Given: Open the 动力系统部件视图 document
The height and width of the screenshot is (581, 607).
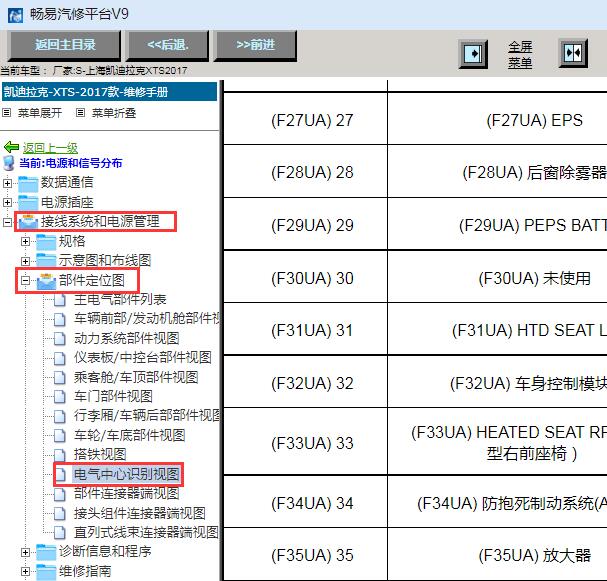Looking at the screenshot, I should coord(127,338).
